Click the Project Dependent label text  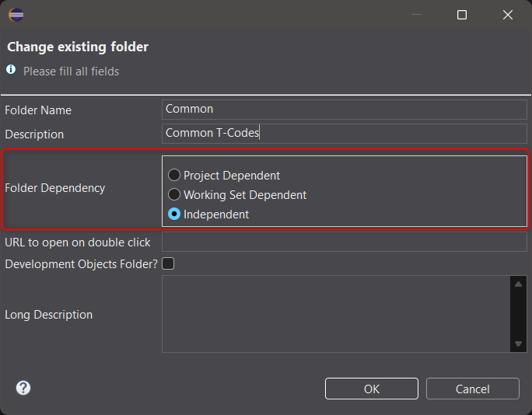[x=232, y=176]
